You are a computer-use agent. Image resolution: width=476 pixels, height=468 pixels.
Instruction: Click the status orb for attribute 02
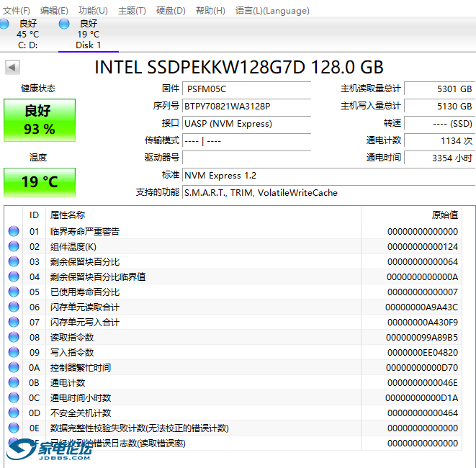coord(14,246)
